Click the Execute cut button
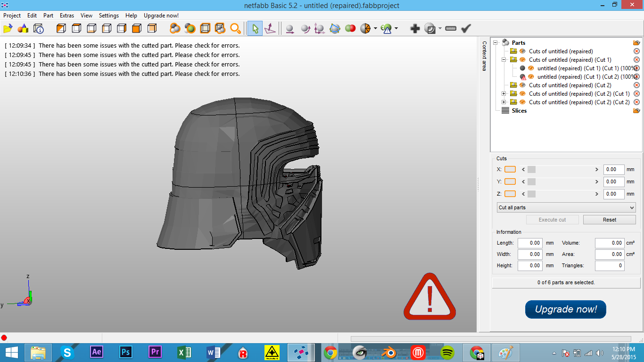The image size is (644, 362). tap(553, 220)
